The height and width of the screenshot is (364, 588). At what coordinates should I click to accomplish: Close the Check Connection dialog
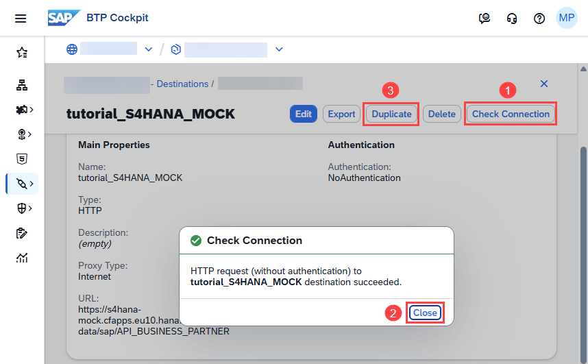click(x=425, y=313)
